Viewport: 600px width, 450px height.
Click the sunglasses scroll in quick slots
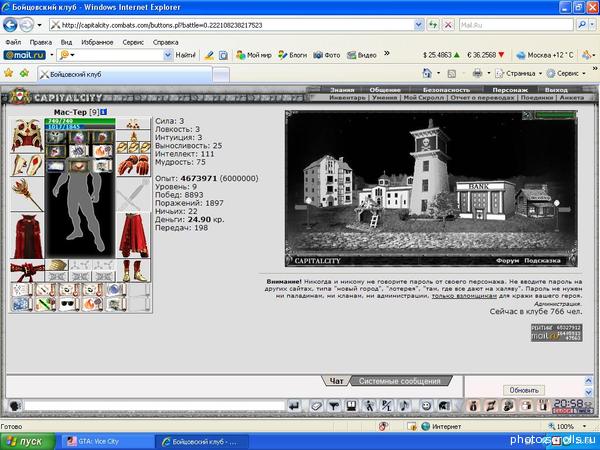pyautogui.click(x=69, y=305)
